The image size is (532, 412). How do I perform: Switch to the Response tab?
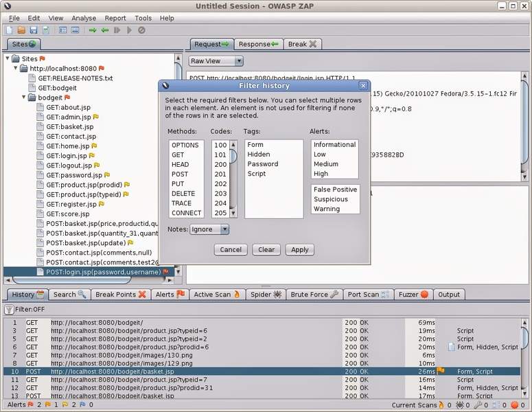(259, 44)
